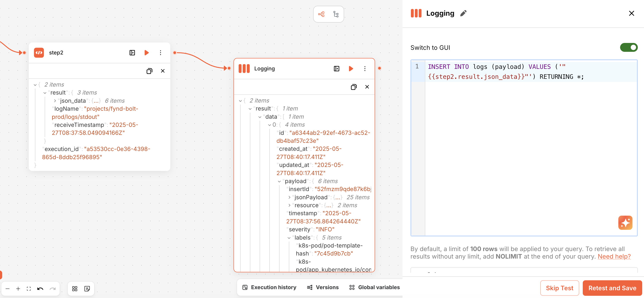Screen dimensions: 644x298
Task: Click the step2 node title
Action: point(56,53)
